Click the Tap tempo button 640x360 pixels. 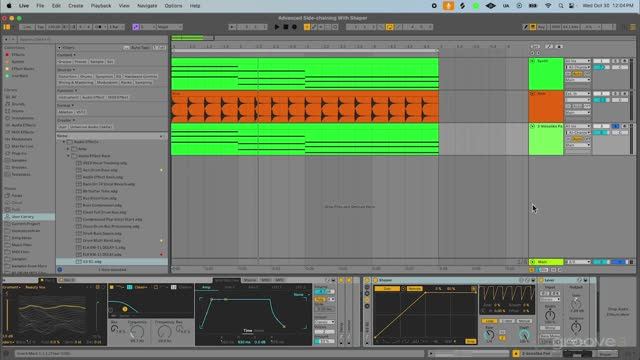(x=40, y=27)
